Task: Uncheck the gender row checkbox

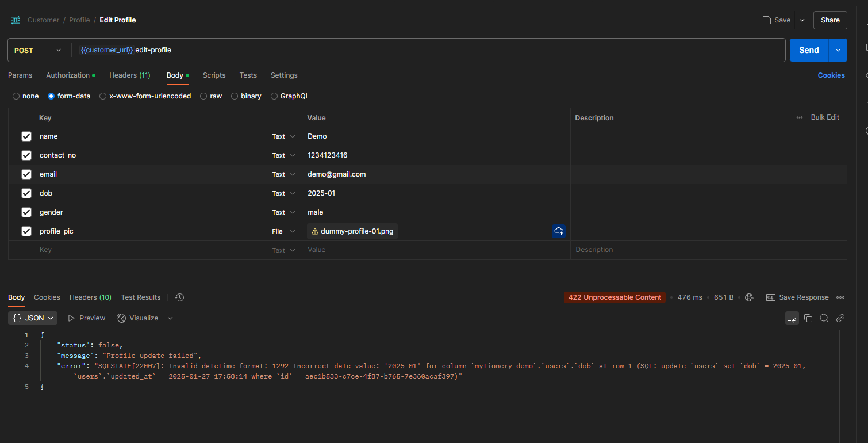Action: tap(26, 212)
